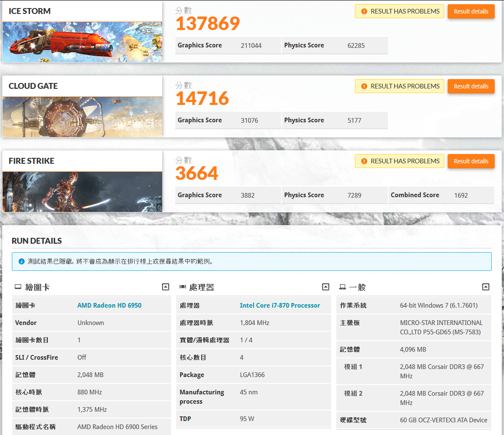504x435 pixels.
Task: Click the laptop icon beside 一般 heading
Action: tap(343, 287)
